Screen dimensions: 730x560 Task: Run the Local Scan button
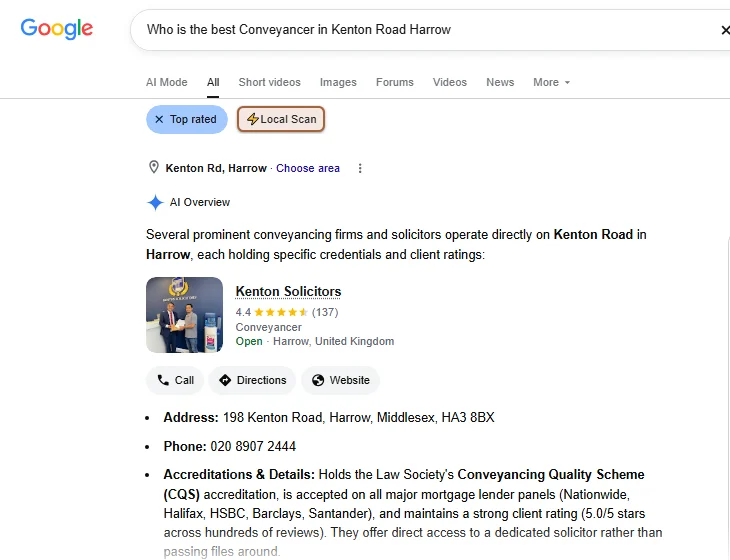coord(281,119)
